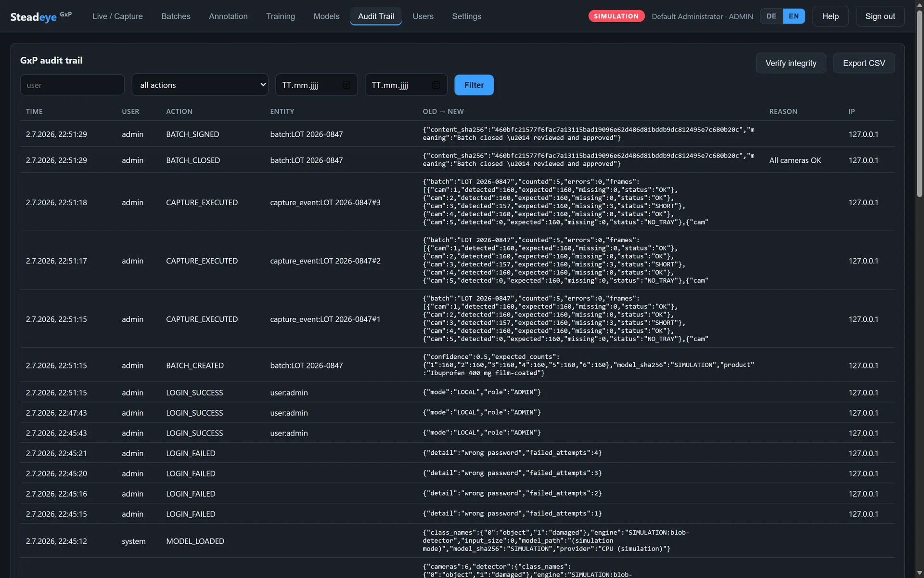Click the GxP audit trail heading
Screen dimensions: 924x578
click(51, 60)
